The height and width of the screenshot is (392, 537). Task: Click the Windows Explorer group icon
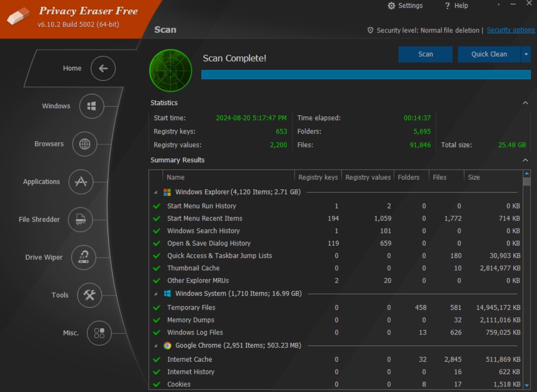[167, 192]
